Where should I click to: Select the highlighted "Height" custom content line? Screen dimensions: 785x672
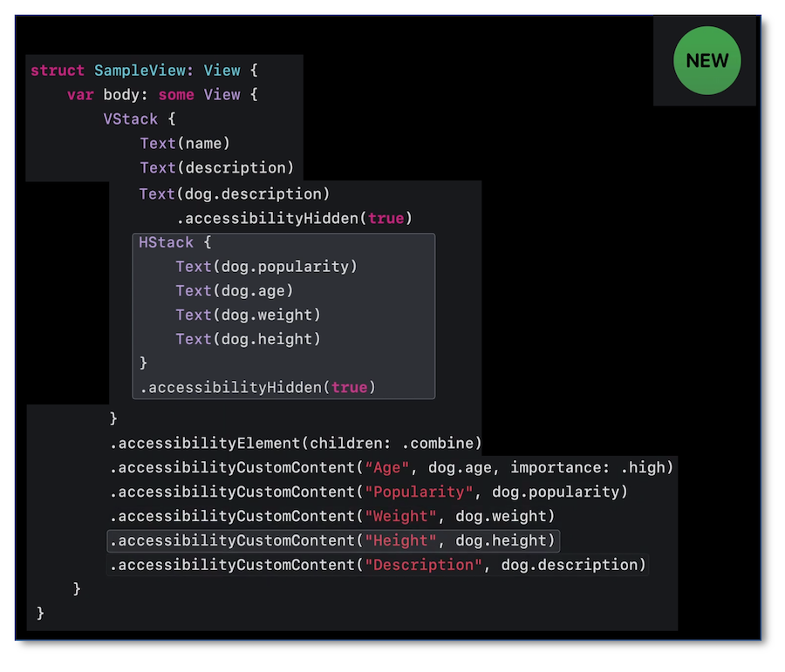click(x=332, y=541)
